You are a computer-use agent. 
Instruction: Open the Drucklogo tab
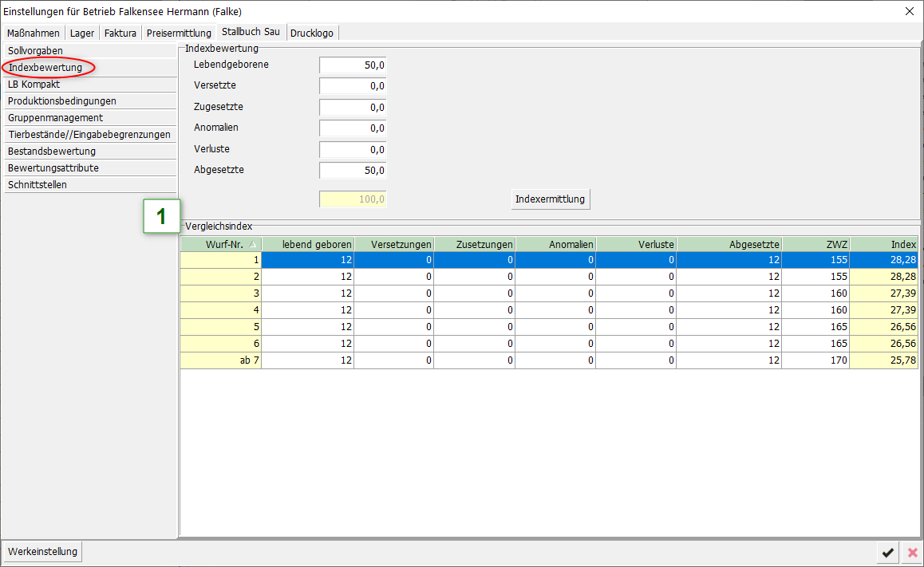(312, 33)
